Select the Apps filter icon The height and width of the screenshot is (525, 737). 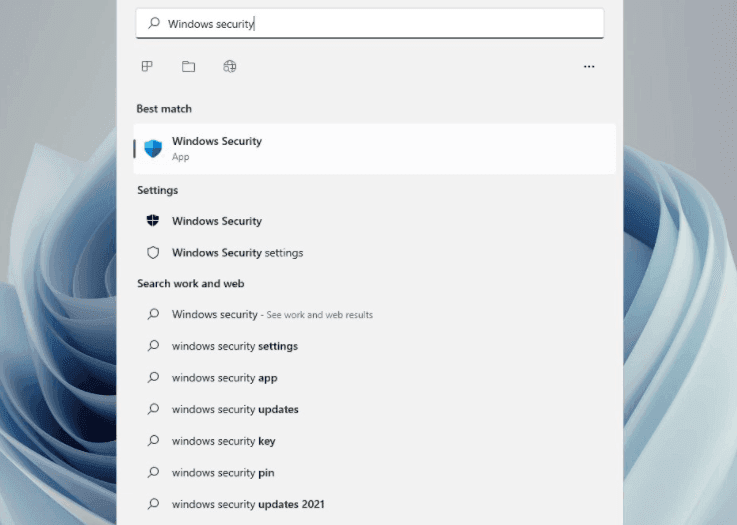(147, 66)
